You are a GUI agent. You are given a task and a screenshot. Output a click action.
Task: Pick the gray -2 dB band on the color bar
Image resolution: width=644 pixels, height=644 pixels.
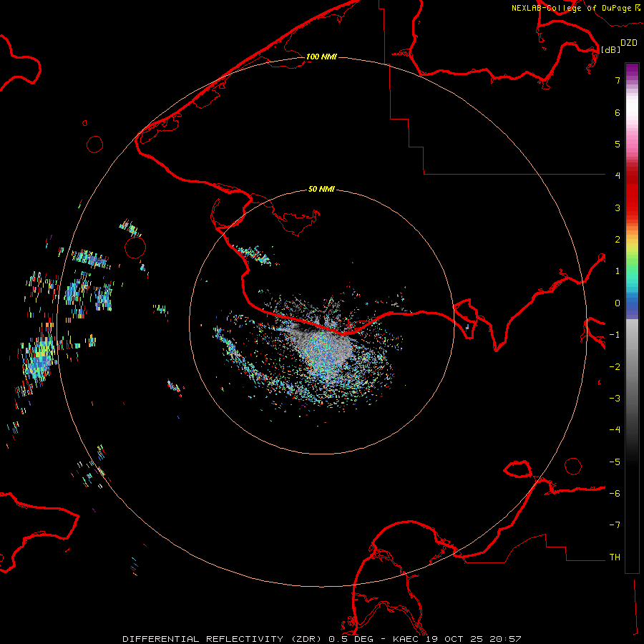coord(632,367)
